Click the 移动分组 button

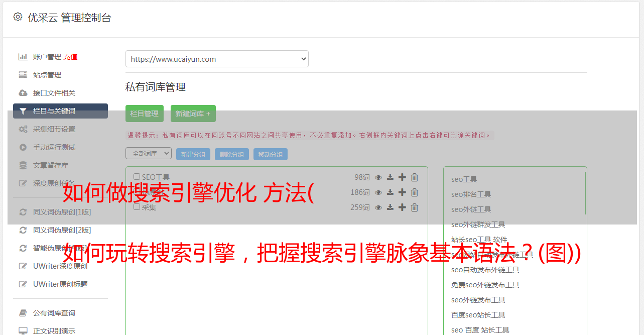pyautogui.click(x=271, y=154)
